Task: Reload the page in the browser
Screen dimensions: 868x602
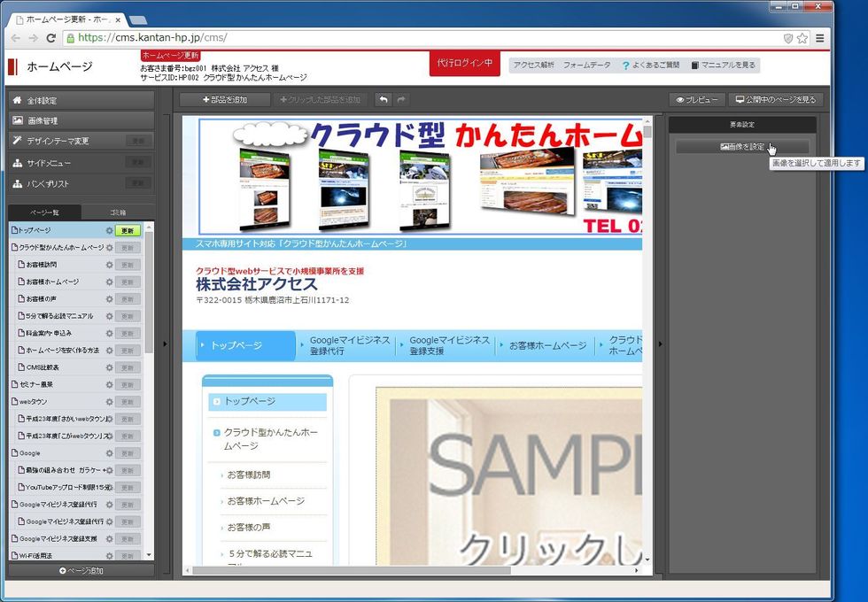Action: [x=51, y=38]
